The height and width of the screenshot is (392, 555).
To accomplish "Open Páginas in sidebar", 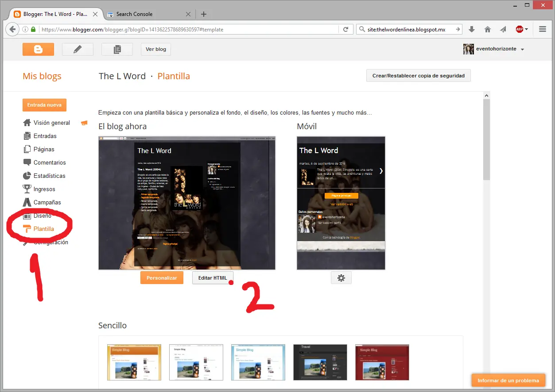I will click(x=44, y=149).
